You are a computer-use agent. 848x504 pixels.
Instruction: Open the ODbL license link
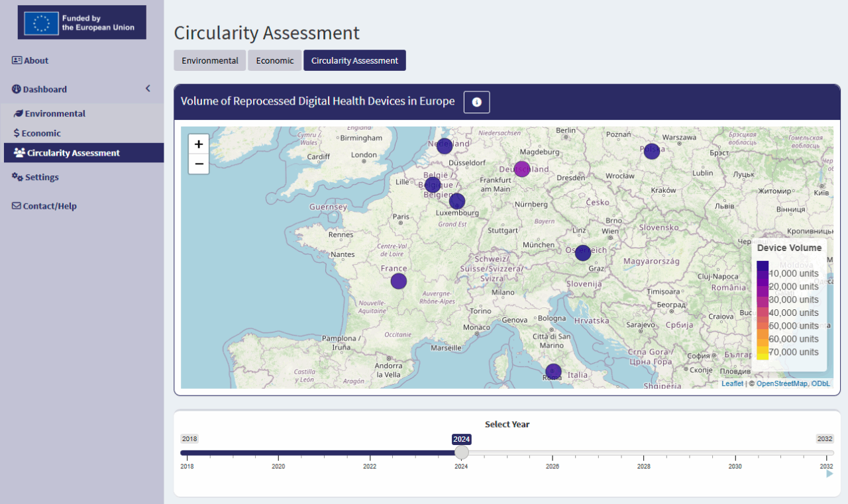[821, 383]
